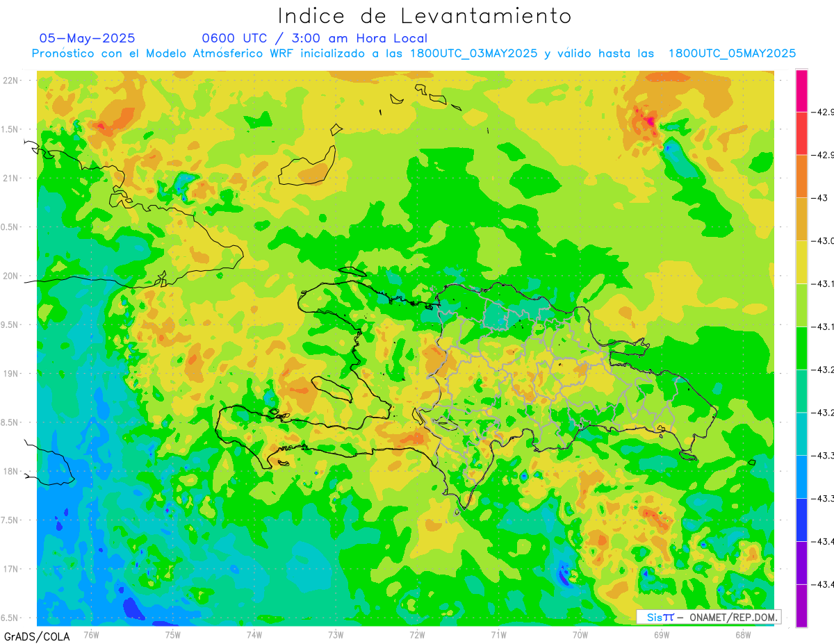The image size is (834, 644).
Task: Click the '71W' longitude axis label
Action: coord(498,635)
